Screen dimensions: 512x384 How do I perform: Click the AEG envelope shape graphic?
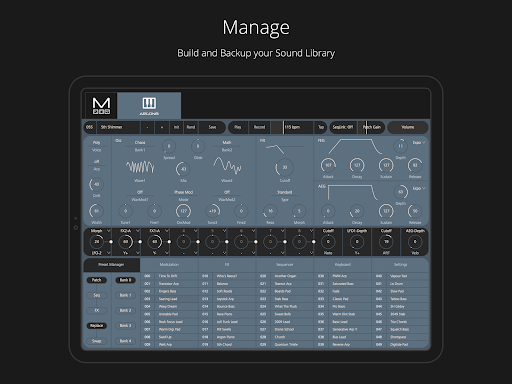pos(352,192)
